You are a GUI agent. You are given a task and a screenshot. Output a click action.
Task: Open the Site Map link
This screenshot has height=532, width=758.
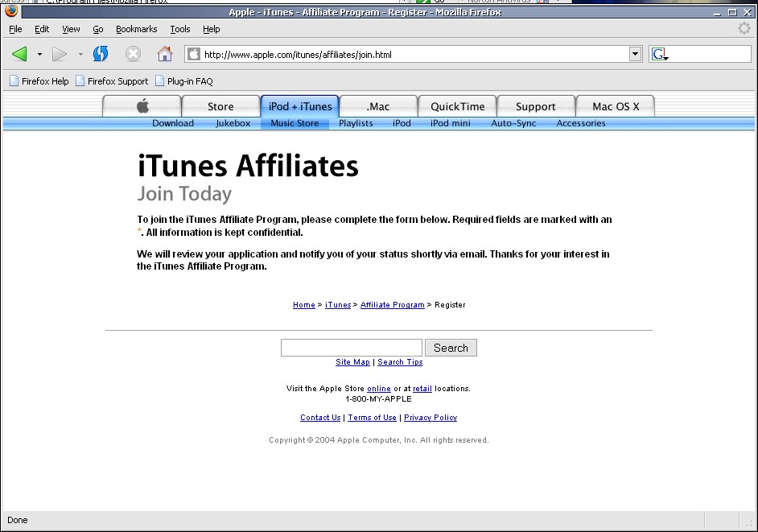tap(352, 361)
